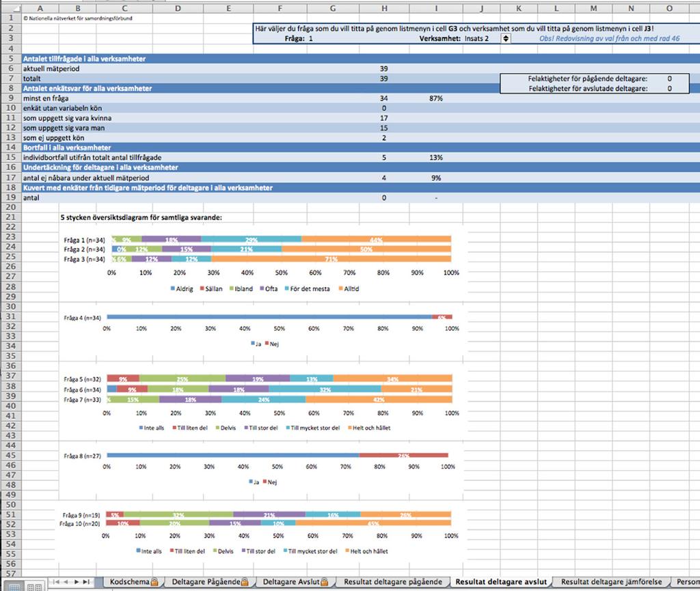Click the red 26% segment of Fråga 8
Image resolution: width=700 pixels, height=591 pixels.
coord(403,456)
